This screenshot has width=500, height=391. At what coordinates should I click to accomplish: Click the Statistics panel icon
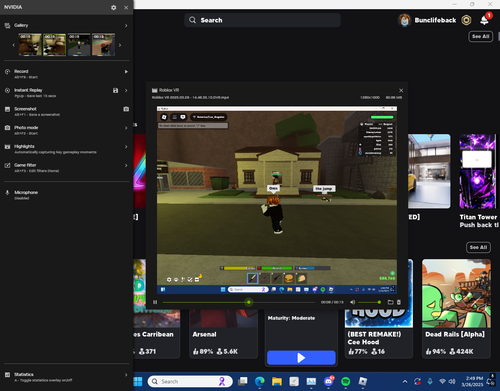[x=7, y=375]
